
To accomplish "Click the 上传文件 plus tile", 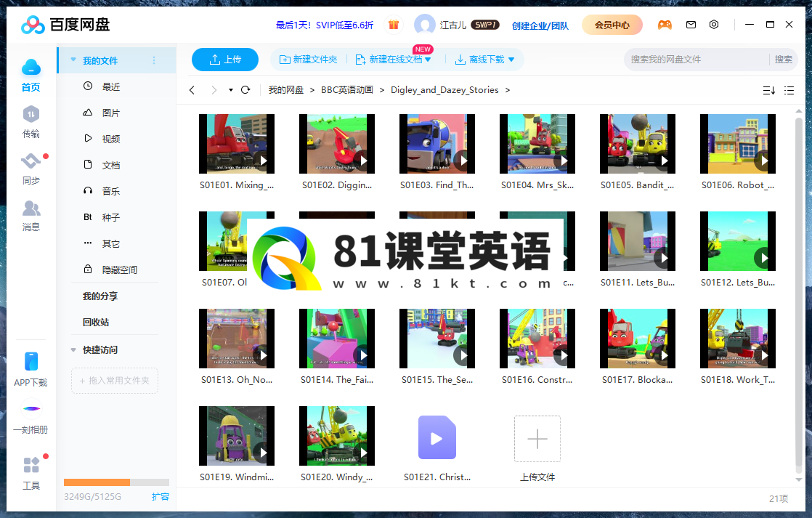I will coord(537,439).
